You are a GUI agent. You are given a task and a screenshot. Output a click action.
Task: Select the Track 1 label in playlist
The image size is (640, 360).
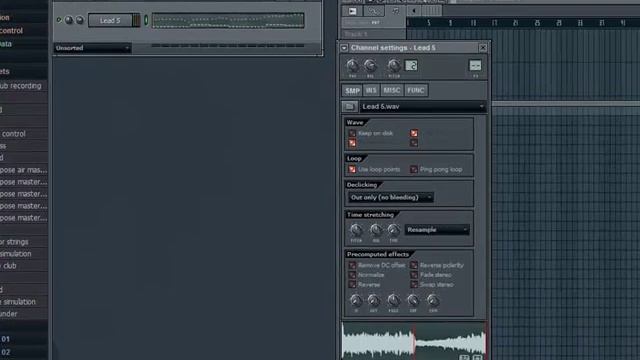[x=356, y=34]
